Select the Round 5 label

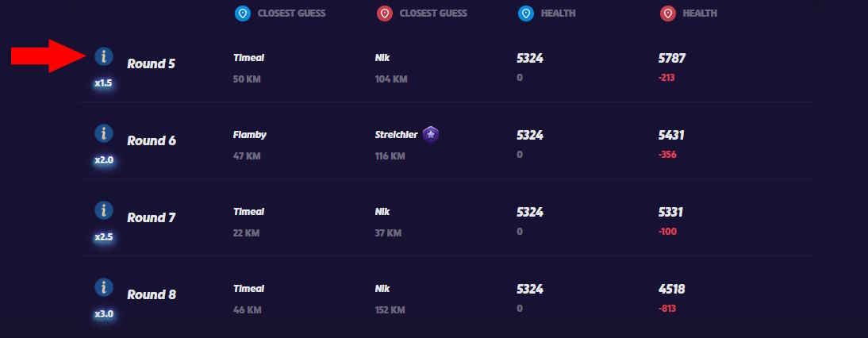(x=151, y=64)
